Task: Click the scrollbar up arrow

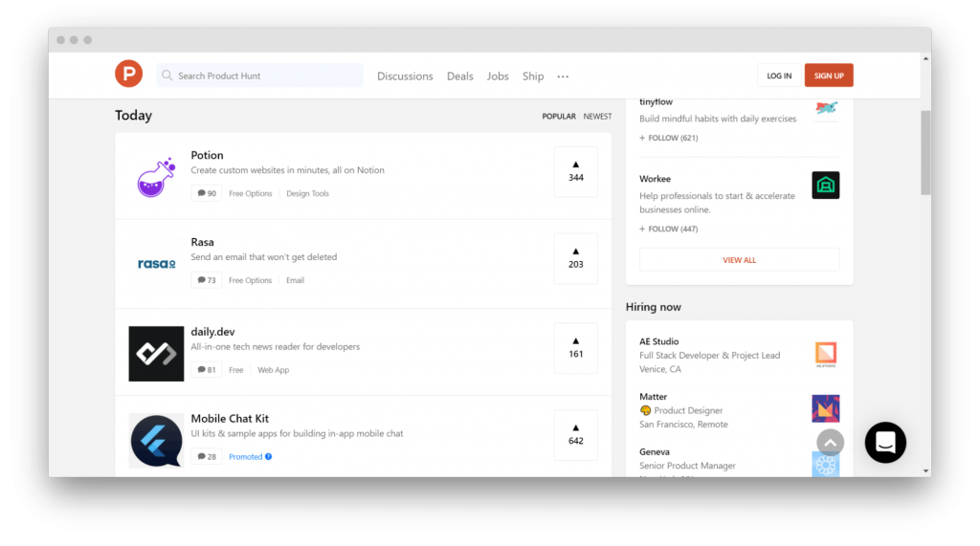Action: (x=925, y=58)
